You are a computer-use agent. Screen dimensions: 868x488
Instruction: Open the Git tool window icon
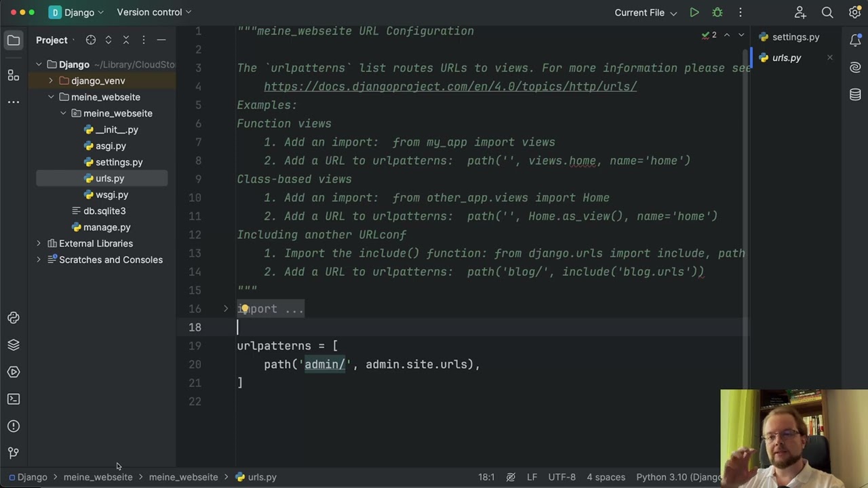pos(14,453)
